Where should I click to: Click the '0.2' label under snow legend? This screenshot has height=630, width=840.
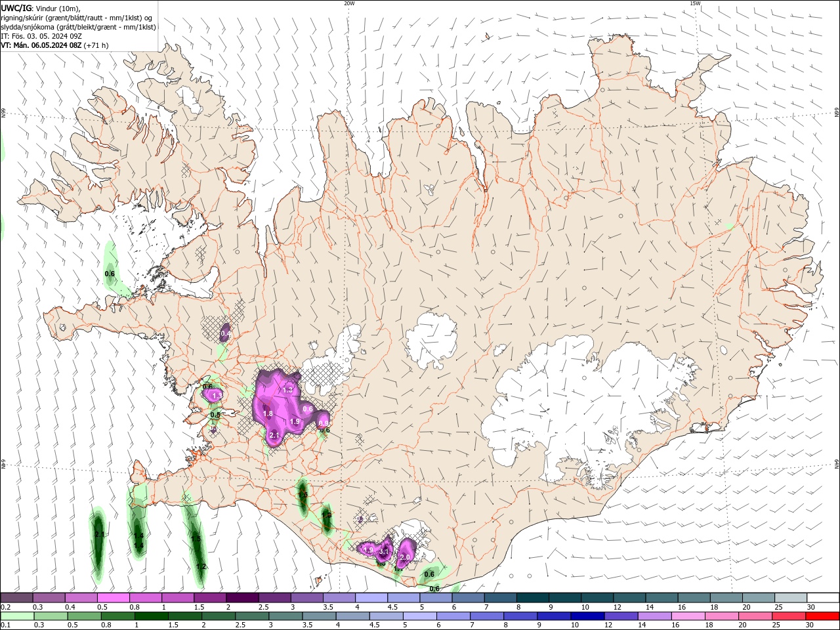click(5, 607)
